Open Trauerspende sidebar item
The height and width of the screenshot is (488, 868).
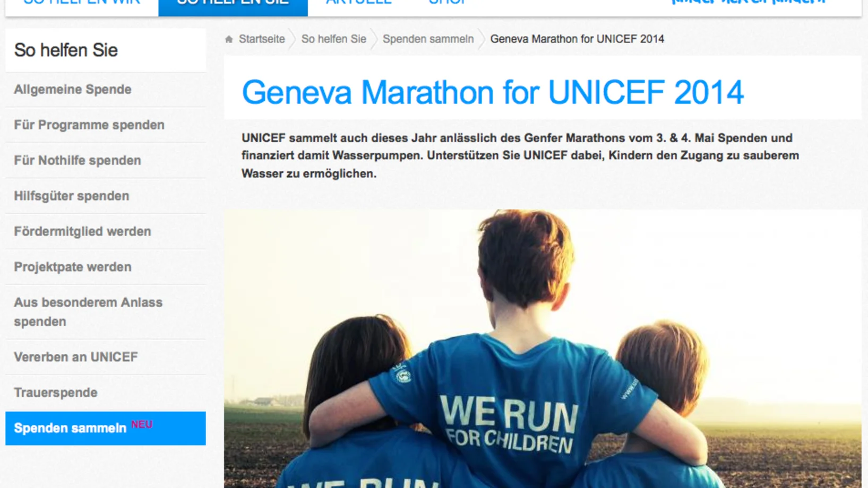[106, 393]
